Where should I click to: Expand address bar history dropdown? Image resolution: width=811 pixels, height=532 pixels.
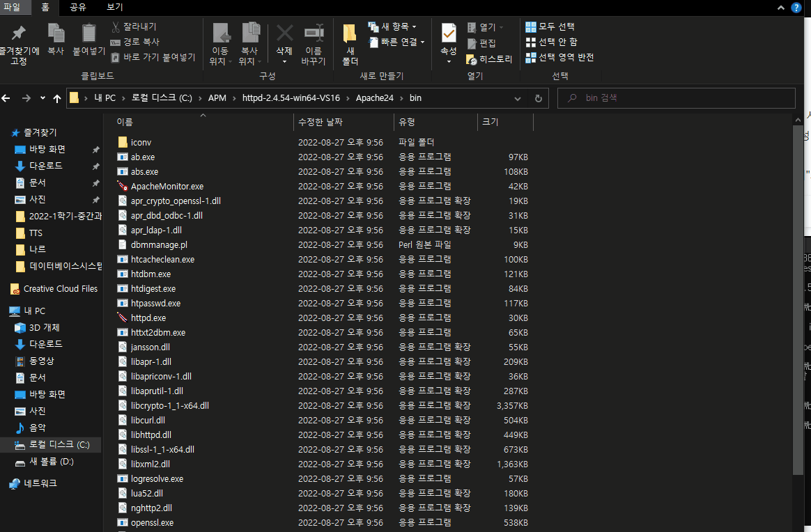point(517,98)
